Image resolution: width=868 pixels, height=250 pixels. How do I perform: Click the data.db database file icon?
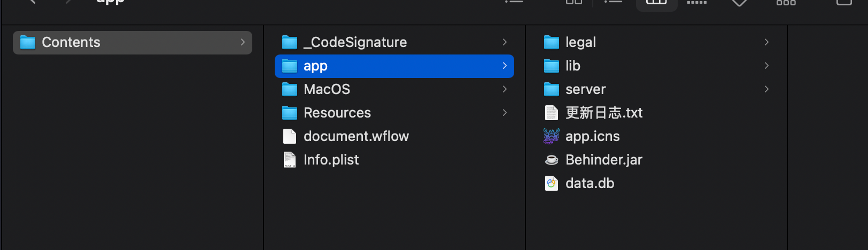click(x=552, y=183)
